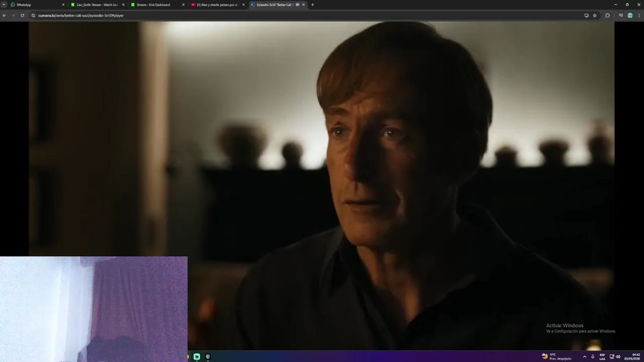Viewport: 644px width, 362px height.
Task: Switch to Lian_Sorth Stream tab
Action: pyautogui.click(x=98, y=5)
